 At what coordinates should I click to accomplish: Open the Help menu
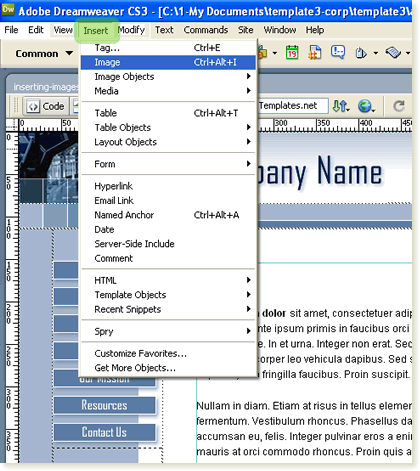click(315, 30)
